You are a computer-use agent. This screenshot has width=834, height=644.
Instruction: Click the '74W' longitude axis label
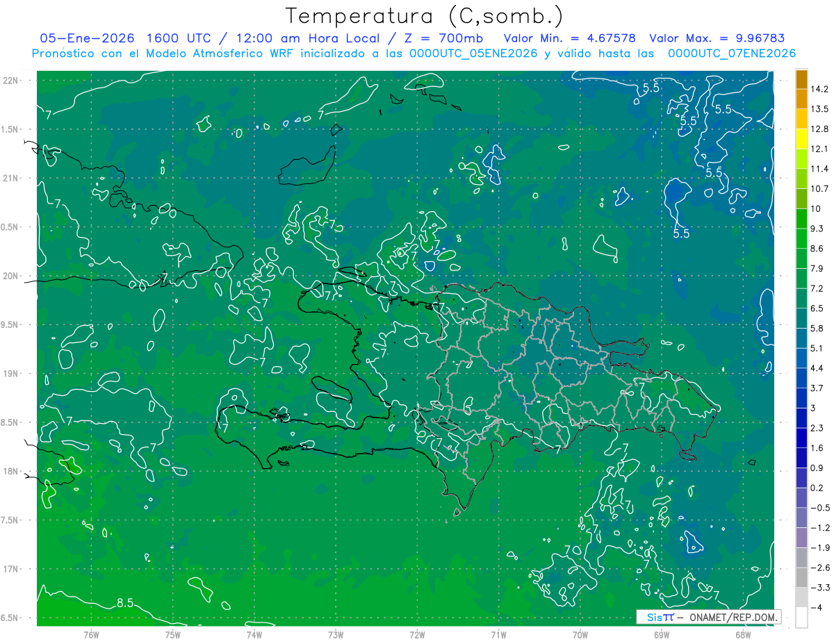(x=254, y=634)
